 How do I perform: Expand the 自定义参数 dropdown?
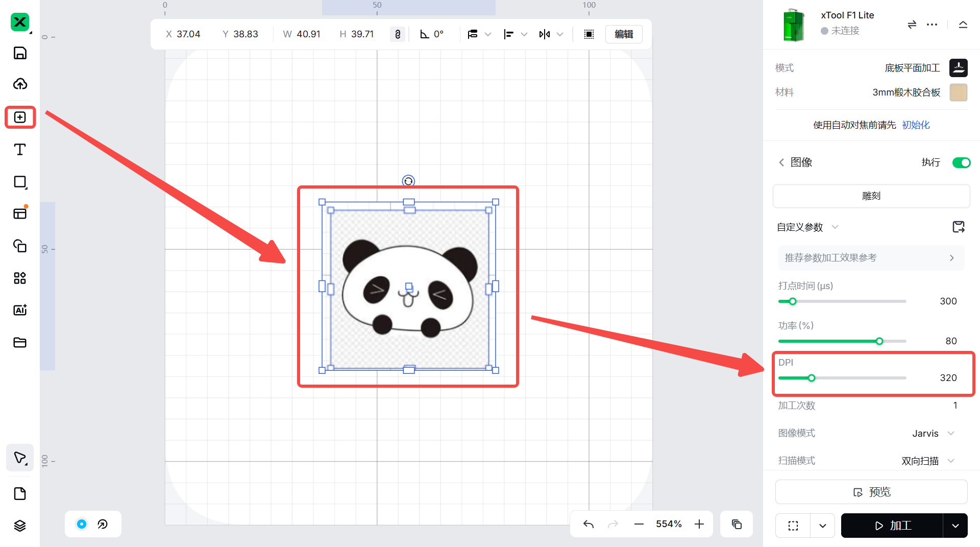click(807, 227)
